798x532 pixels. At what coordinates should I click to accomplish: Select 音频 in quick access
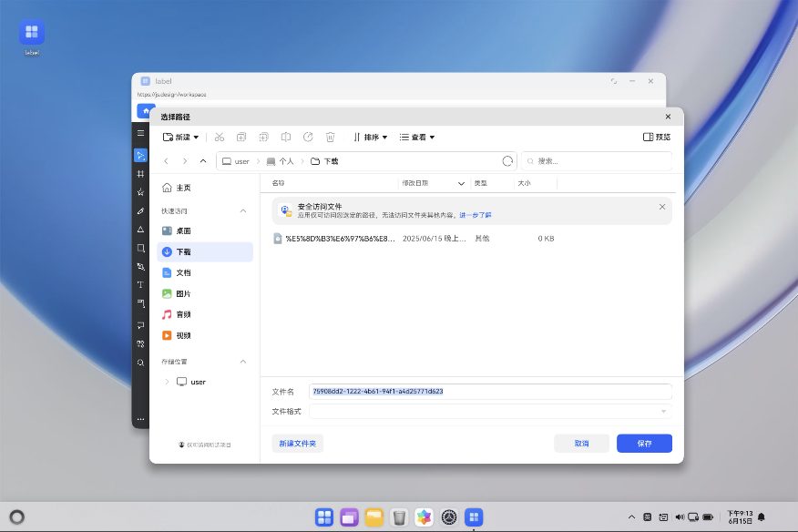pos(205,314)
